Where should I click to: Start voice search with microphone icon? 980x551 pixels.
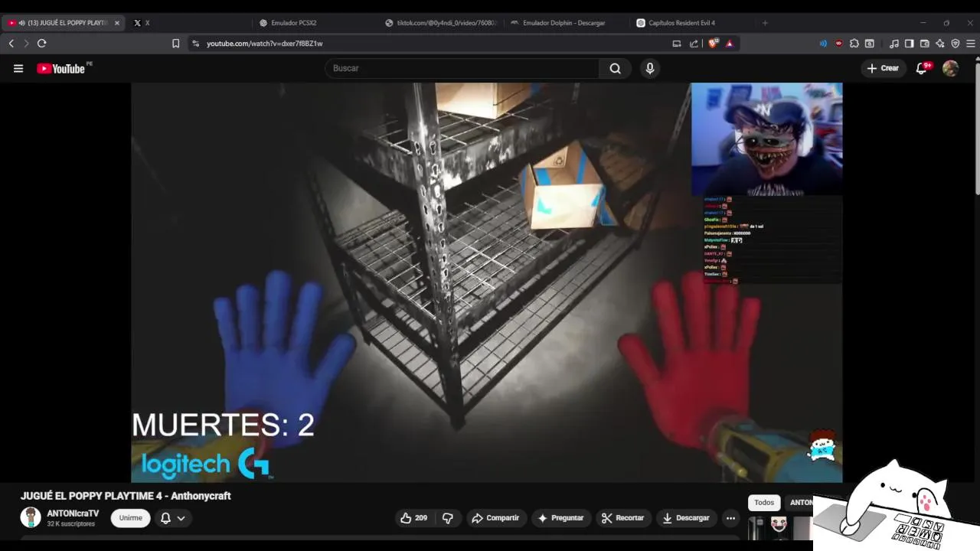(x=650, y=68)
